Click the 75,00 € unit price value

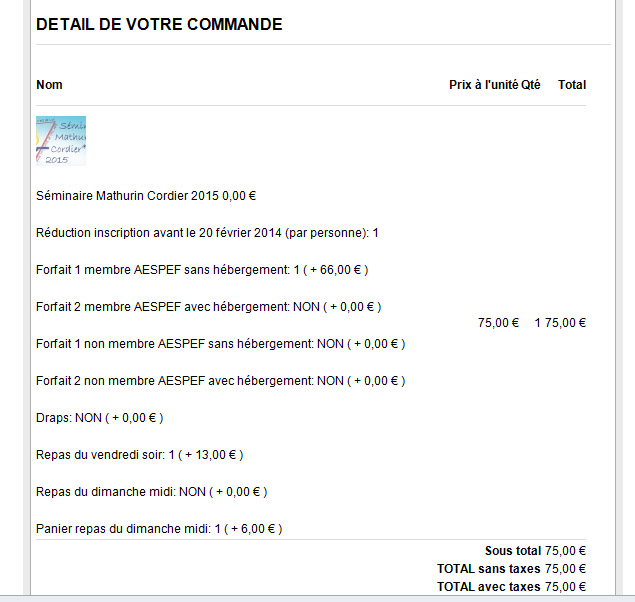coord(498,322)
